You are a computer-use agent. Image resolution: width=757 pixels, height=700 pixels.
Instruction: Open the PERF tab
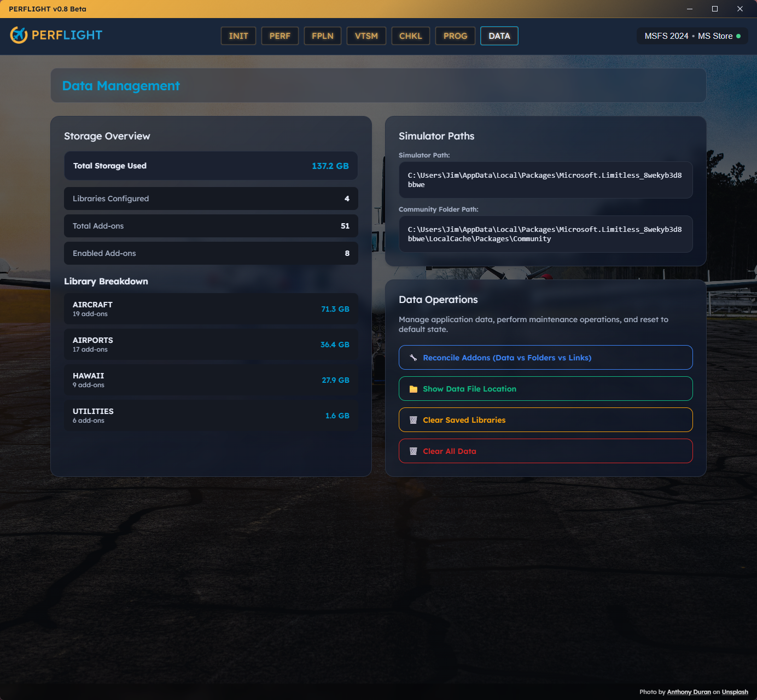click(279, 36)
